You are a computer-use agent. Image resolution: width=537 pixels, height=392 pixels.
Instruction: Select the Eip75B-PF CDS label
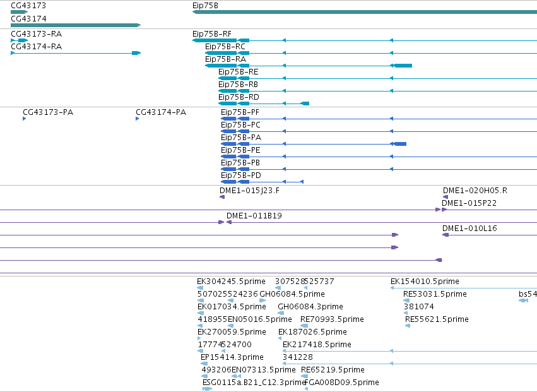click(x=240, y=112)
